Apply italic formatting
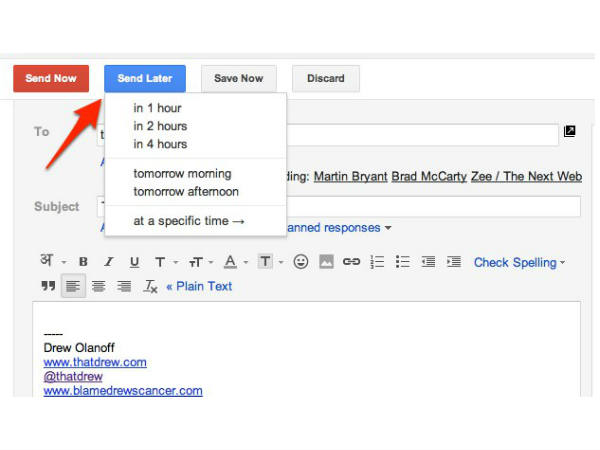The width and height of the screenshot is (600, 450). coord(108,262)
